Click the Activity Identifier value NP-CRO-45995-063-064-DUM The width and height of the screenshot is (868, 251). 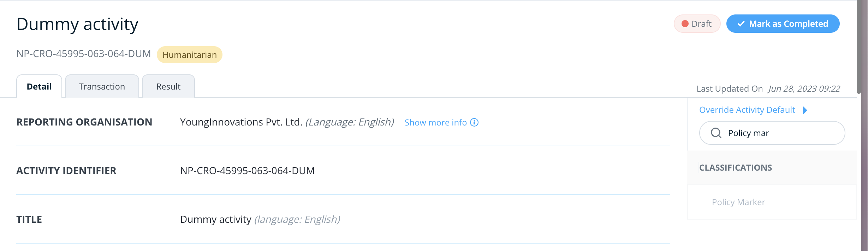(x=247, y=171)
